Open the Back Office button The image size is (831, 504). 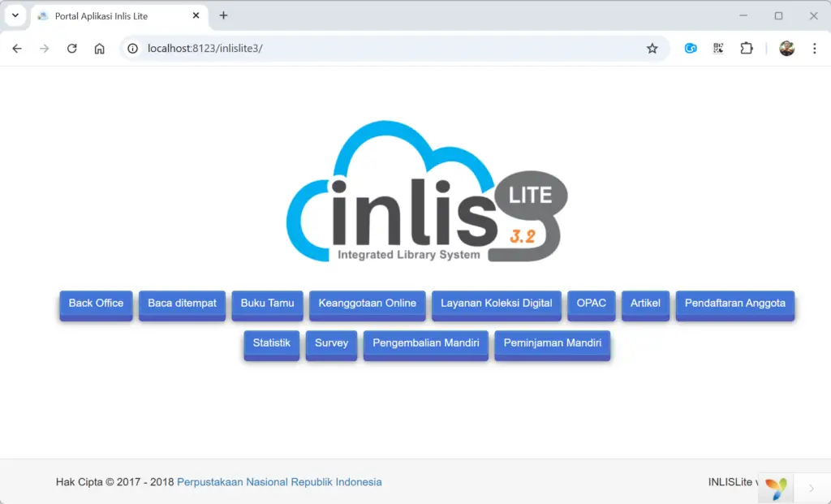[x=96, y=304]
